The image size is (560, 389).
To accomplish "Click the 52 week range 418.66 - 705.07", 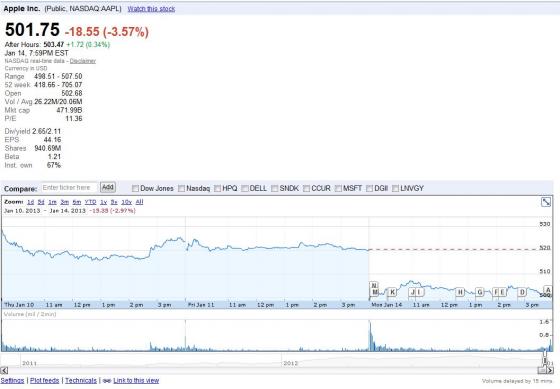I will [58, 85].
